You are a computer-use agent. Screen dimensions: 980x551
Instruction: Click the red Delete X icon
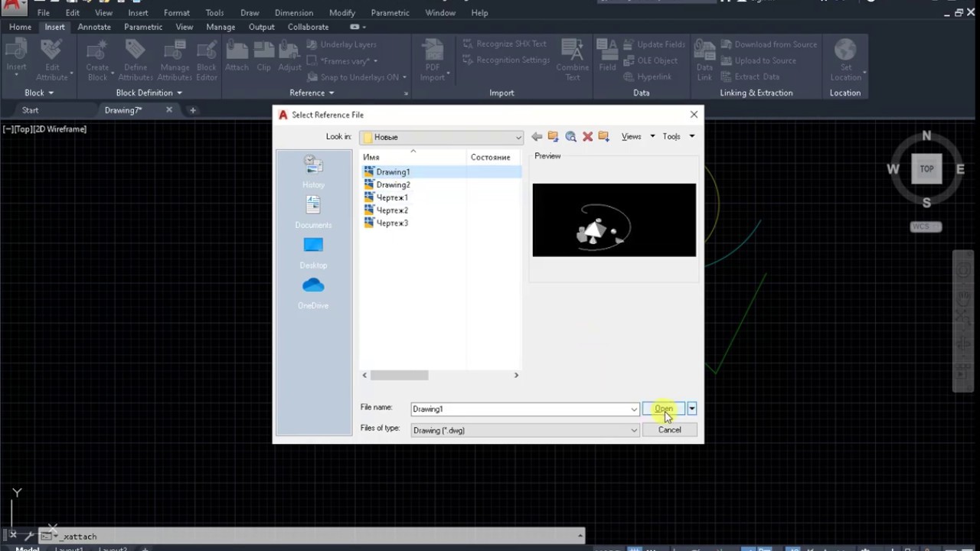pos(587,136)
